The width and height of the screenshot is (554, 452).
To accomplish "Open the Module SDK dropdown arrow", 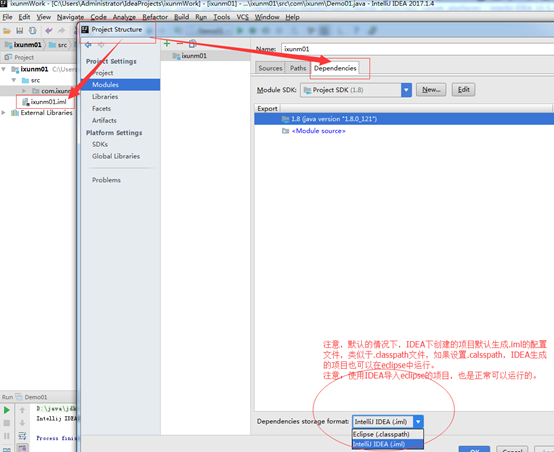I will [406, 90].
